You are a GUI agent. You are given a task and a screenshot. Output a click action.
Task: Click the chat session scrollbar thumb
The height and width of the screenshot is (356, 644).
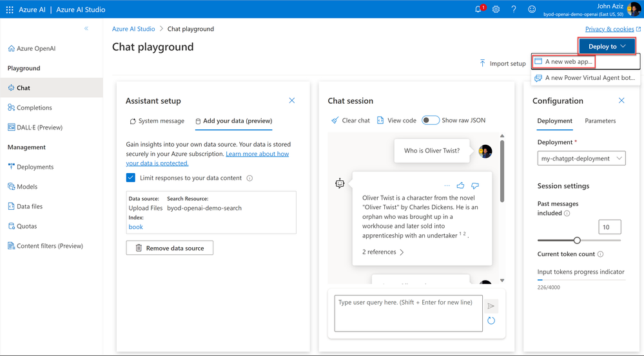[502, 171]
